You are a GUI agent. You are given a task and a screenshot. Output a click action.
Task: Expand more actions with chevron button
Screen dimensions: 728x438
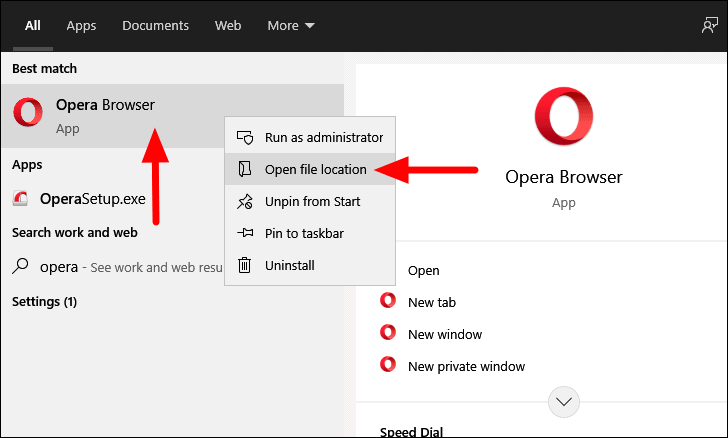pyautogui.click(x=564, y=402)
